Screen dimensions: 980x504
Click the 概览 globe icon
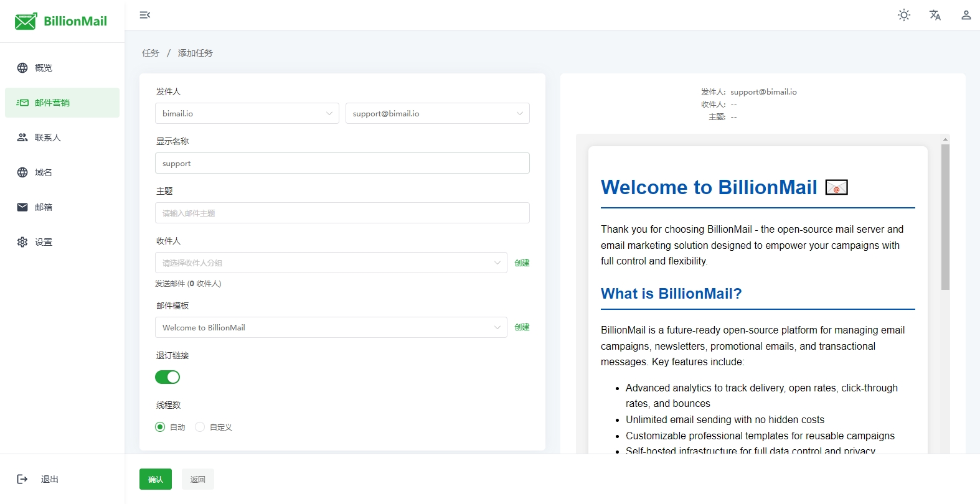pos(22,68)
